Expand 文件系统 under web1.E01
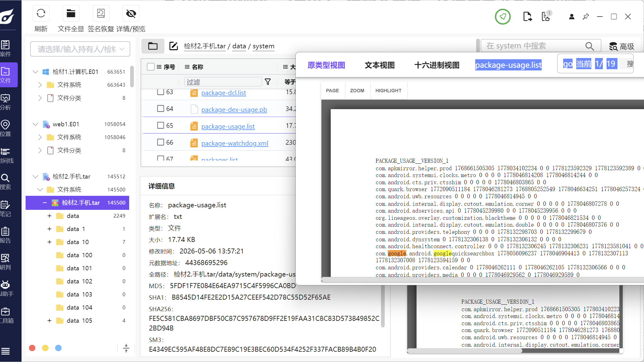Viewport: 644px width, 362px height. [x=40, y=137]
